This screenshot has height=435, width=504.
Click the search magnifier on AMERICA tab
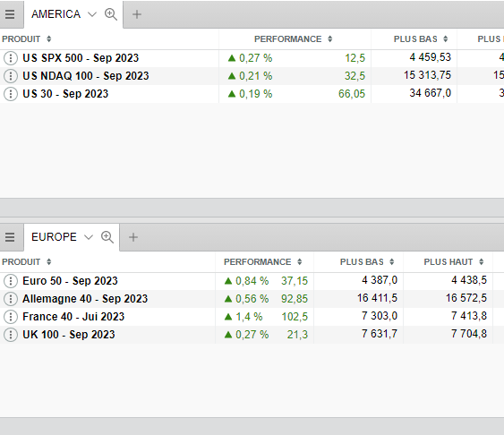[x=111, y=14]
